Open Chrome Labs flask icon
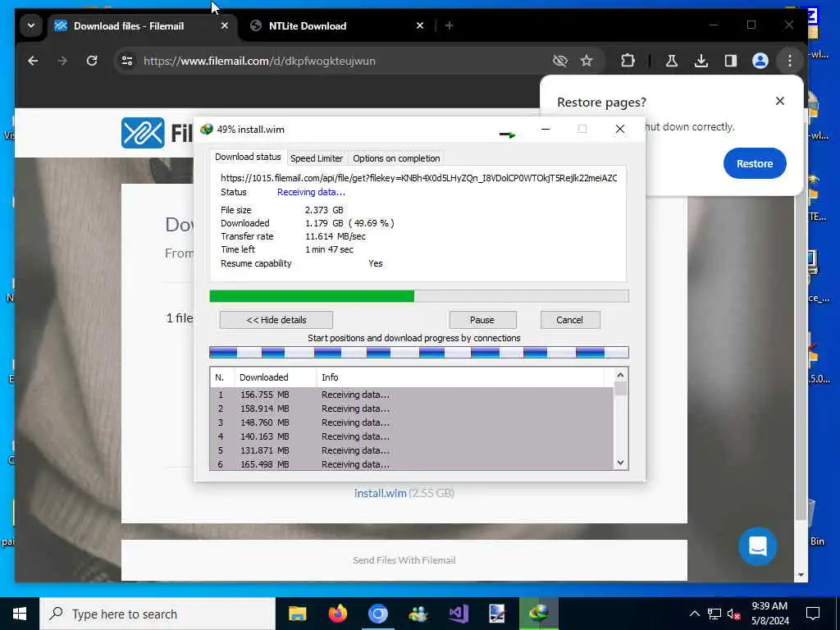 coord(671,61)
